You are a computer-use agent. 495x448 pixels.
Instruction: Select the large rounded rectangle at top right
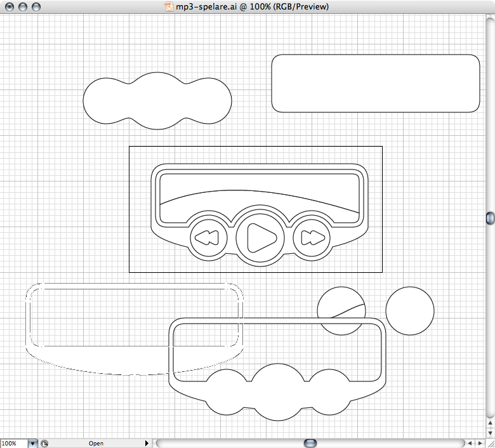[x=376, y=83]
